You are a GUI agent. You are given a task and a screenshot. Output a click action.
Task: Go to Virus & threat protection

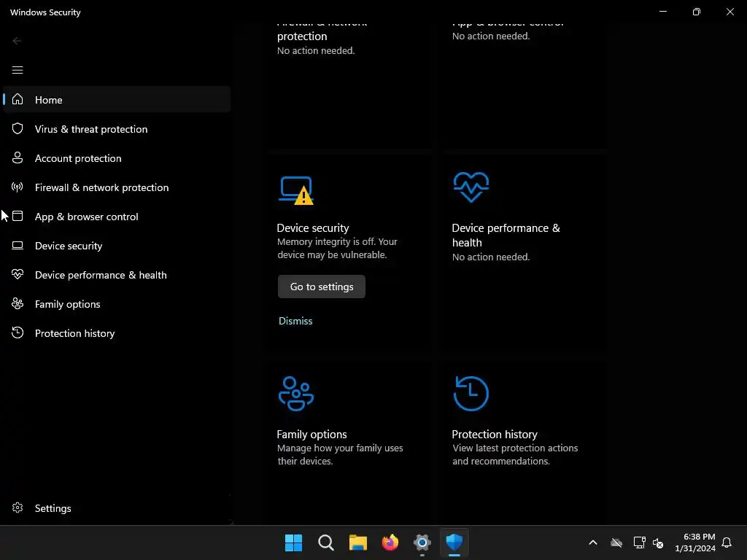pyautogui.click(x=117, y=129)
